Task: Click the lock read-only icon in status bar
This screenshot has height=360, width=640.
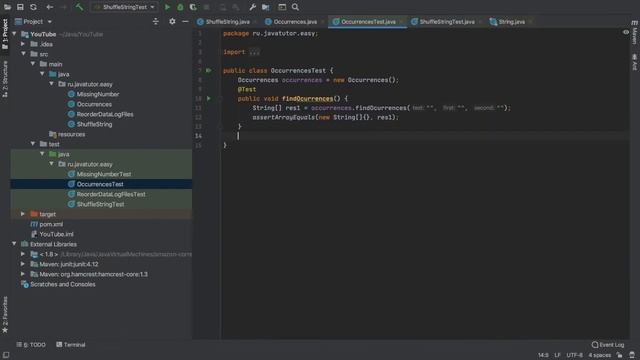Action: click(x=620, y=355)
